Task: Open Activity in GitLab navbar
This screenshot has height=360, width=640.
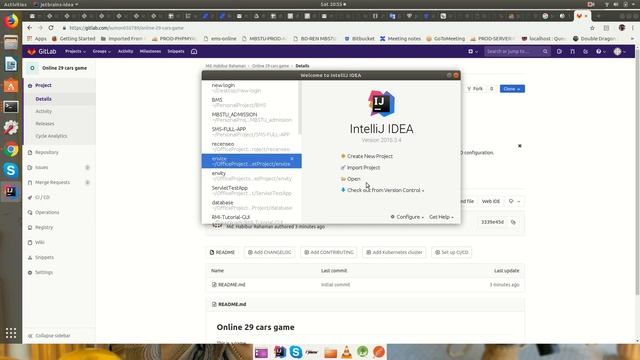Action: 125,51
